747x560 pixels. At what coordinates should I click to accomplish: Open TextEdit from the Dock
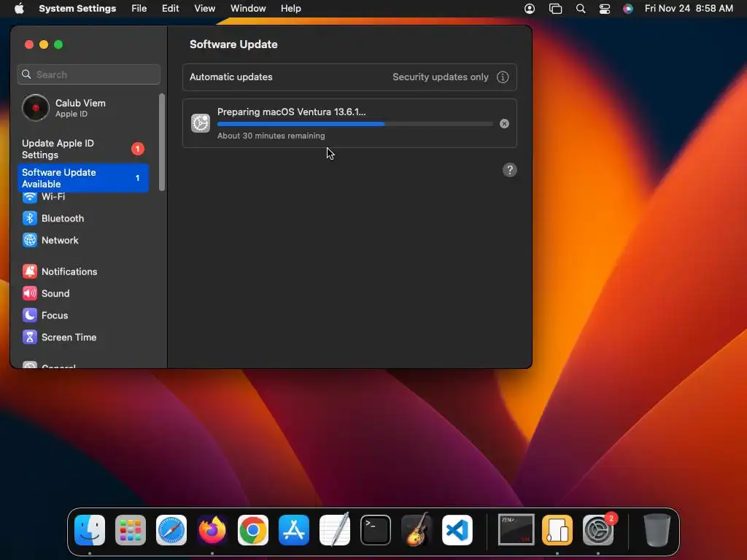coord(334,530)
